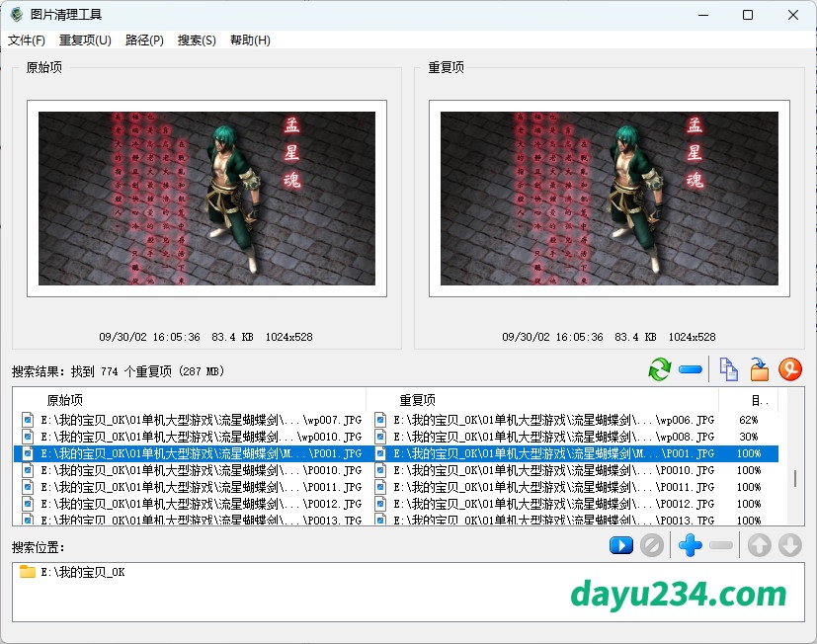Viewport: 817px width, 644px height.
Task: Select the E:\我的宝贝_OK search folder
Action: click(83, 573)
